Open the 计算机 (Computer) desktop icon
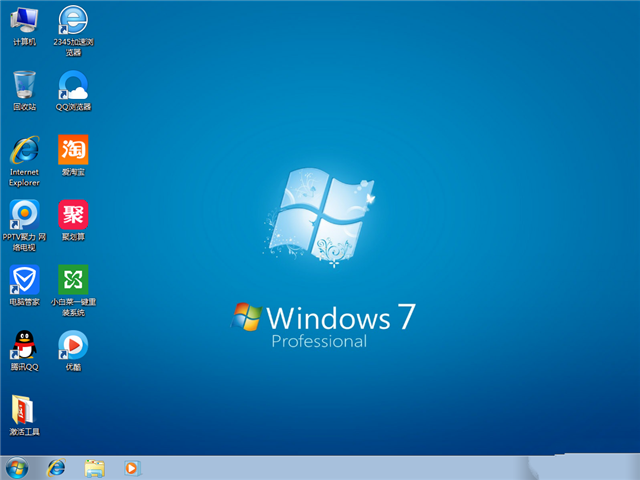Viewport: 640px width, 480px height. click(x=24, y=20)
